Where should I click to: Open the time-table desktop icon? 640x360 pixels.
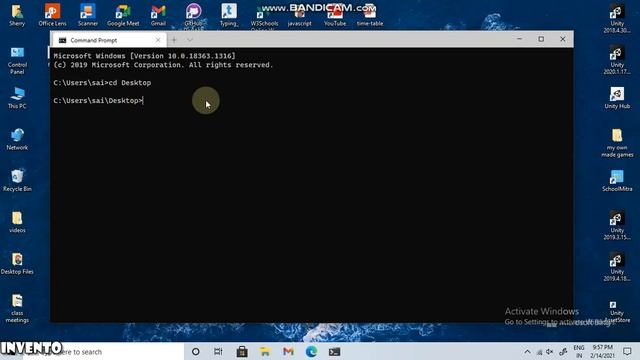point(370,16)
